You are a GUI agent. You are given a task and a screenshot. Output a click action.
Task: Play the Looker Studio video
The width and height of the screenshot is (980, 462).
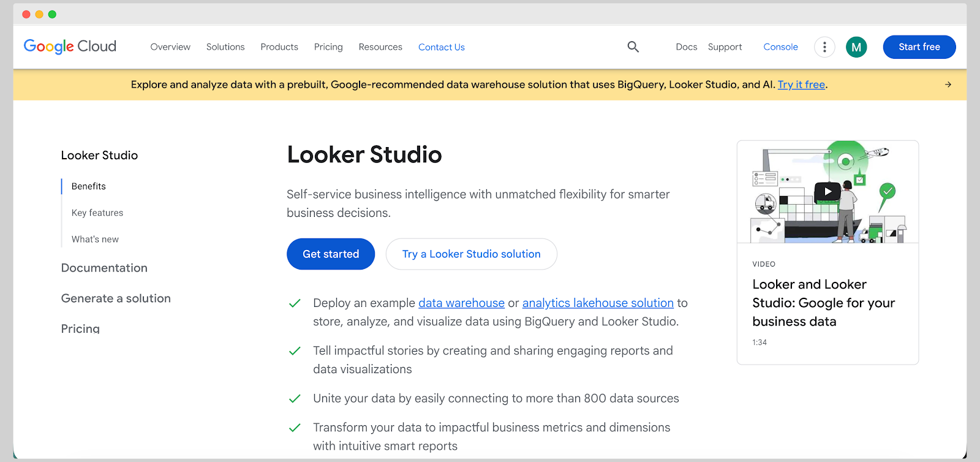click(827, 191)
